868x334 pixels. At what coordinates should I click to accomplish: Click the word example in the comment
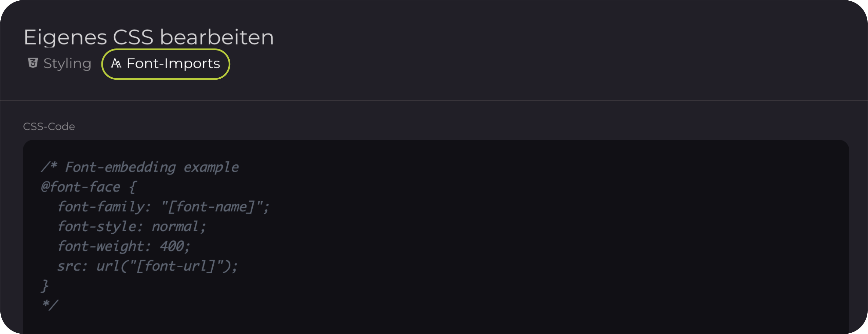click(211, 167)
